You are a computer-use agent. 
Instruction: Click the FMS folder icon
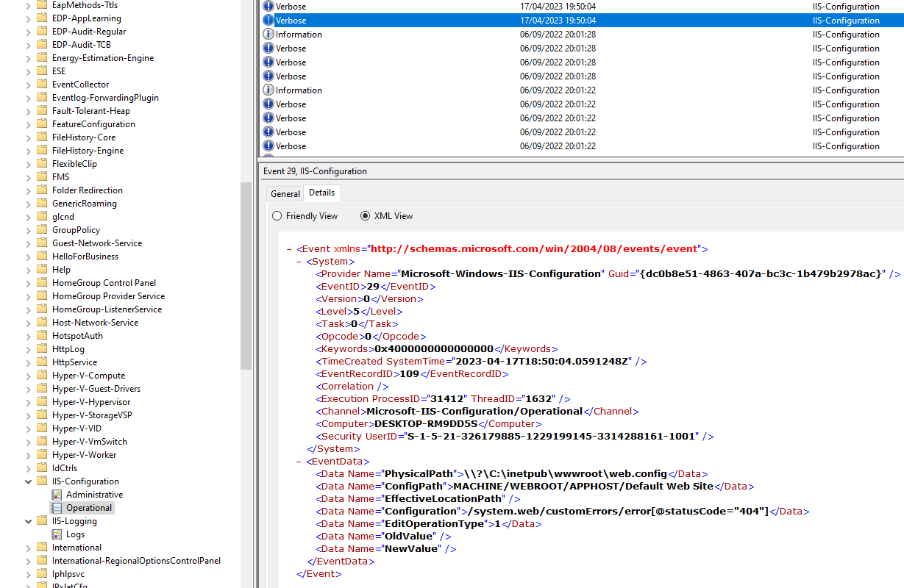pos(42,177)
